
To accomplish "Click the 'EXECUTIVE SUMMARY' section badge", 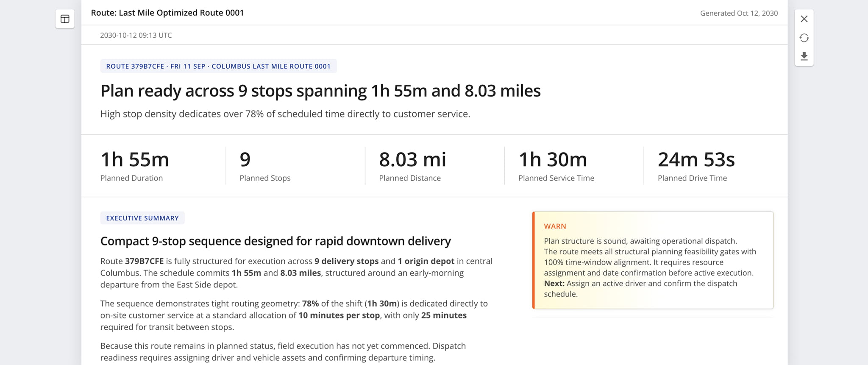I will (142, 218).
